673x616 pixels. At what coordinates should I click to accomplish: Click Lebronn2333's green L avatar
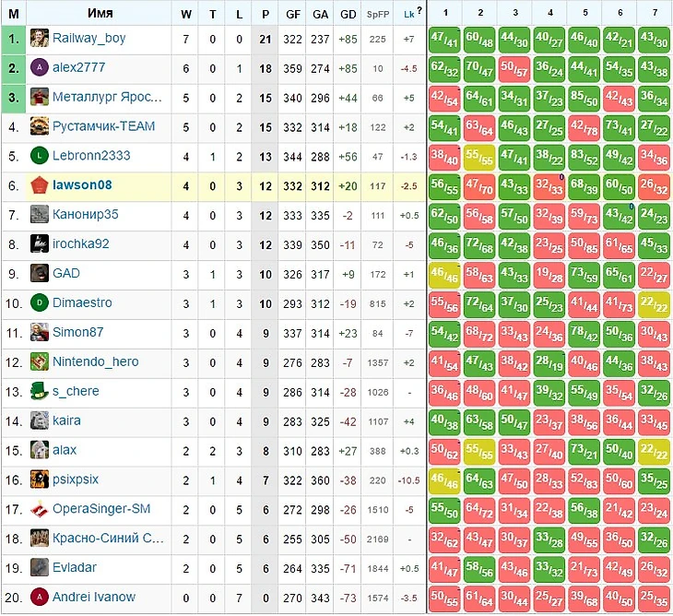pyautogui.click(x=39, y=156)
